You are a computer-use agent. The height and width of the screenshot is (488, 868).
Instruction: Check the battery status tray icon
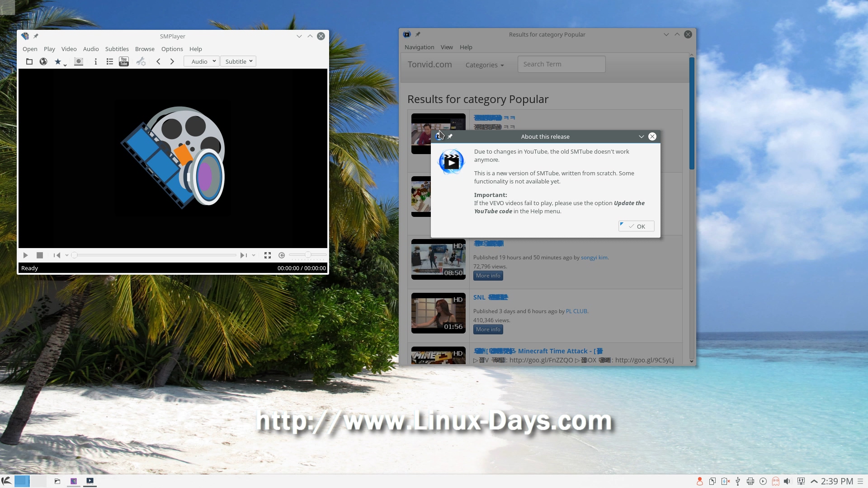point(726,481)
